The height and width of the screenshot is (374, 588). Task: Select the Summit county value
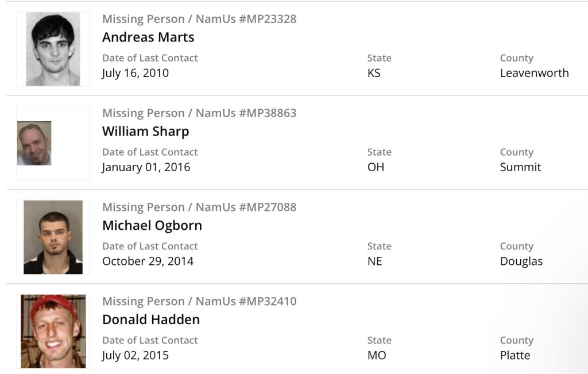tap(520, 167)
